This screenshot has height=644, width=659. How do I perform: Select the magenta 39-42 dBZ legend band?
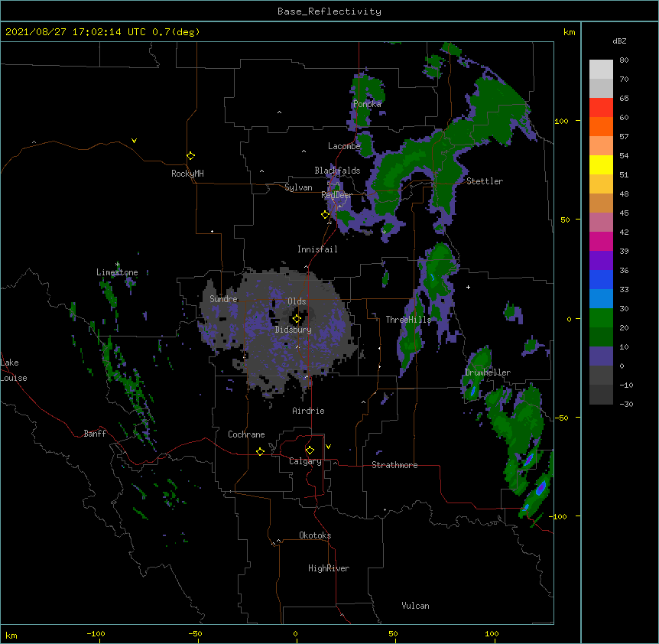pyautogui.click(x=601, y=241)
